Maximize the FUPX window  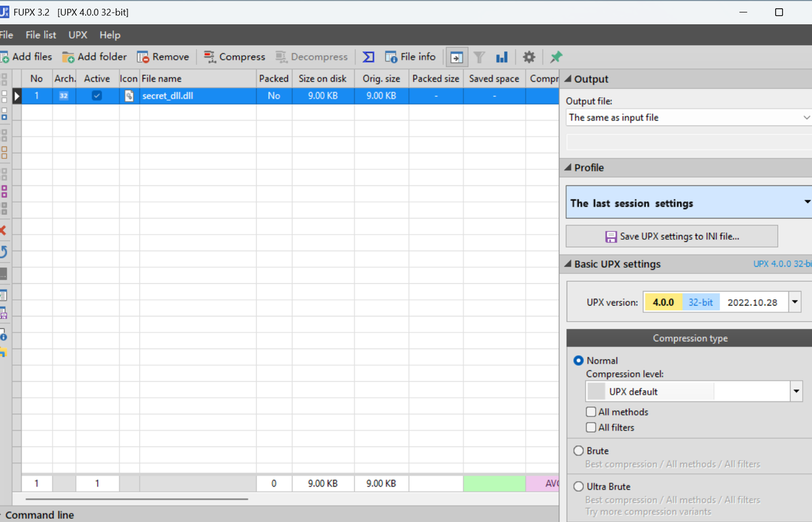[779, 12]
